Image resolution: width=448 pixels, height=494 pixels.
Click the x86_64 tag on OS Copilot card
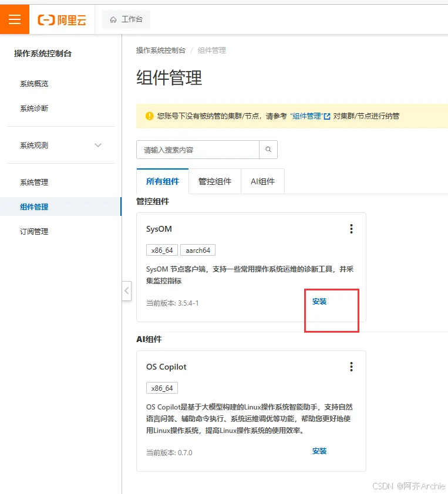point(162,388)
